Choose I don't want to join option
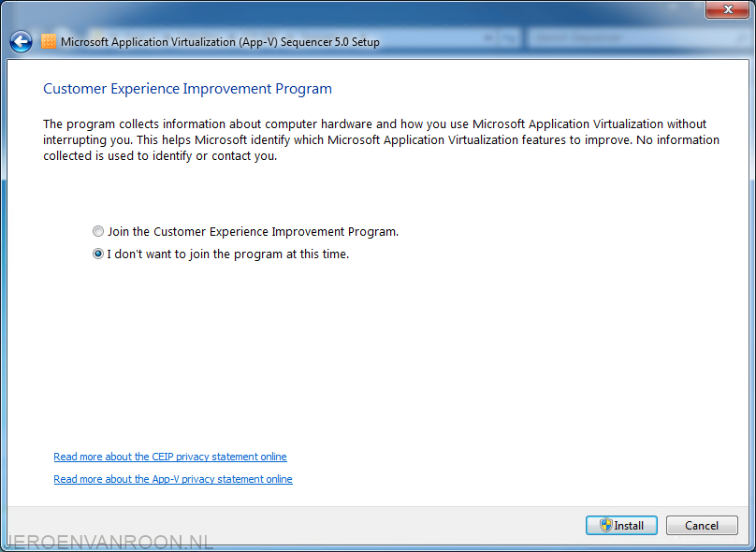756x552 pixels. click(x=220, y=254)
